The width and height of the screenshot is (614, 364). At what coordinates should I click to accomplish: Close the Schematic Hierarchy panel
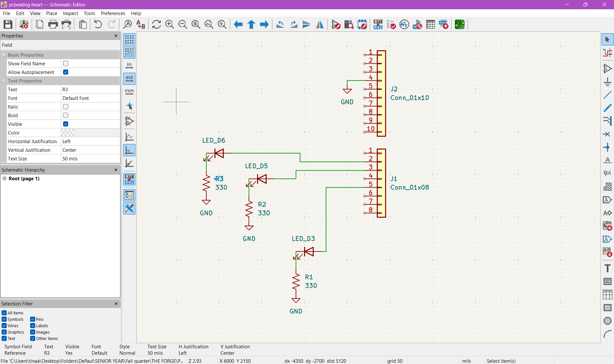116,170
